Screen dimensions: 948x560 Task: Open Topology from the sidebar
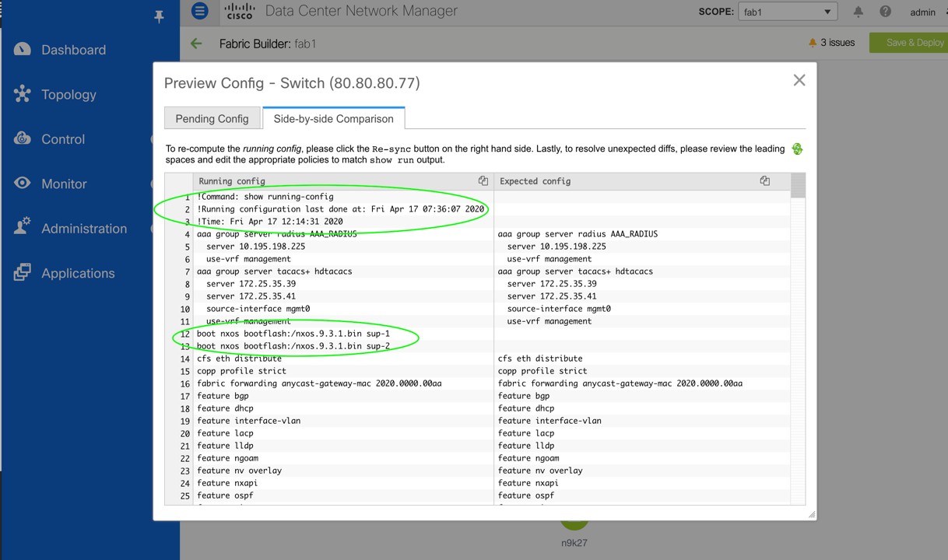(x=68, y=95)
